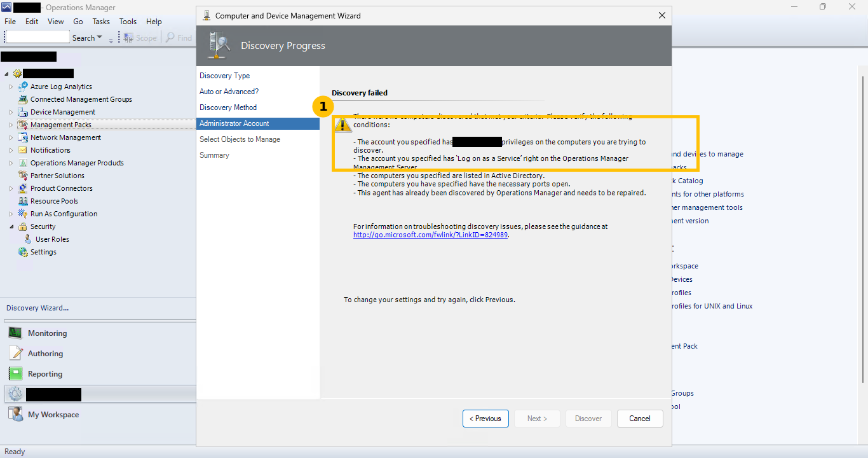Click the Cancel button in wizard
Screen dimensions: 868x458
point(640,419)
